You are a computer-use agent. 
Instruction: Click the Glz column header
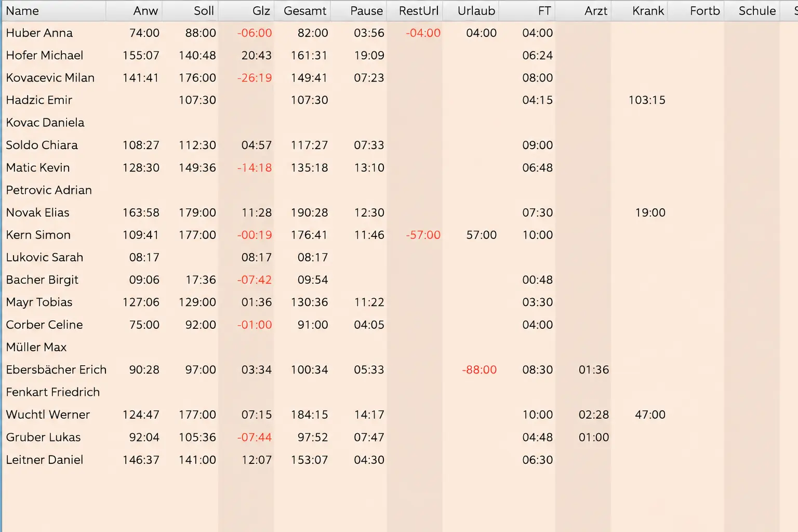point(246,11)
